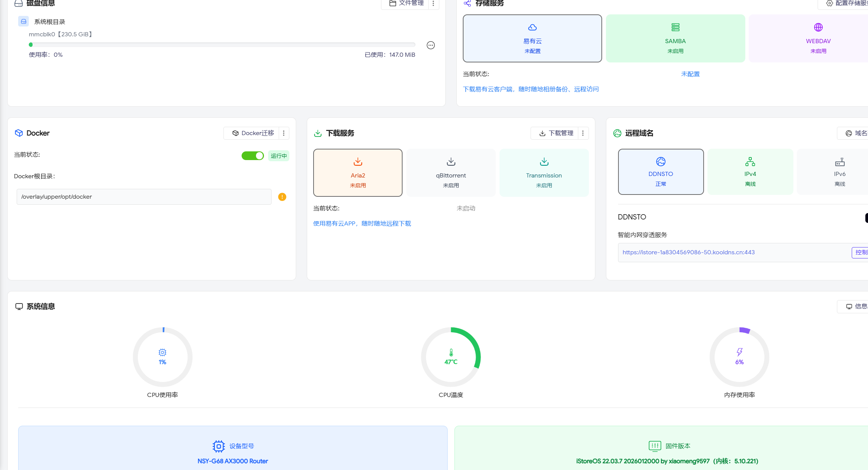The image size is (868, 470).
Task: Select the qBittorrent download card
Action: pos(451,173)
